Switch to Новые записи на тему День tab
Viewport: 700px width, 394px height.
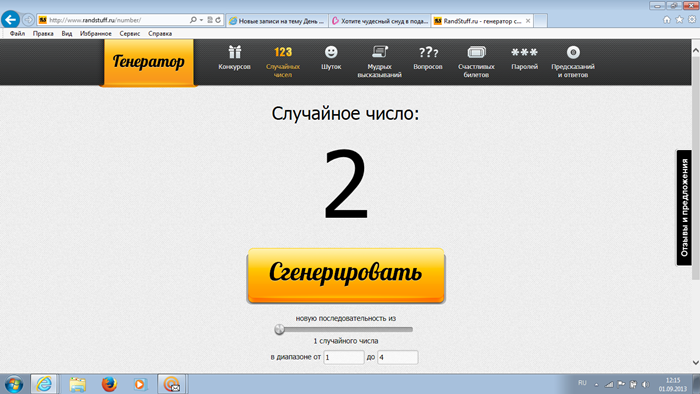click(277, 21)
